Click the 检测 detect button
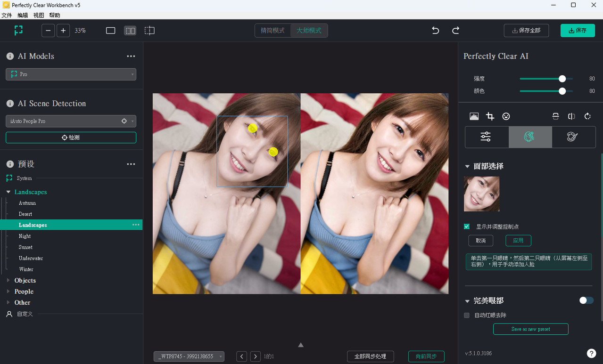The image size is (603, 364). click(71, 138)
